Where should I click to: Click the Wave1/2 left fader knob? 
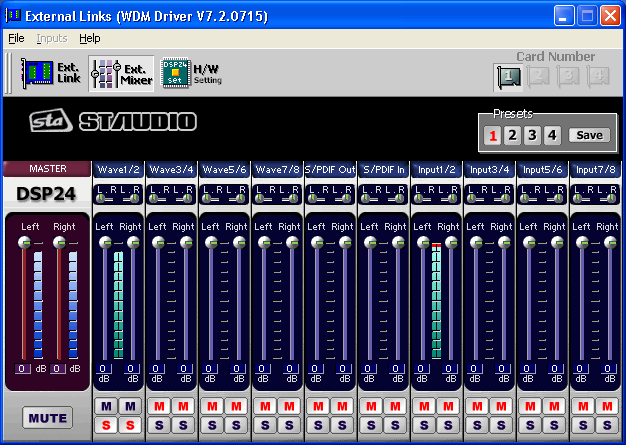[x=105, y=242]
